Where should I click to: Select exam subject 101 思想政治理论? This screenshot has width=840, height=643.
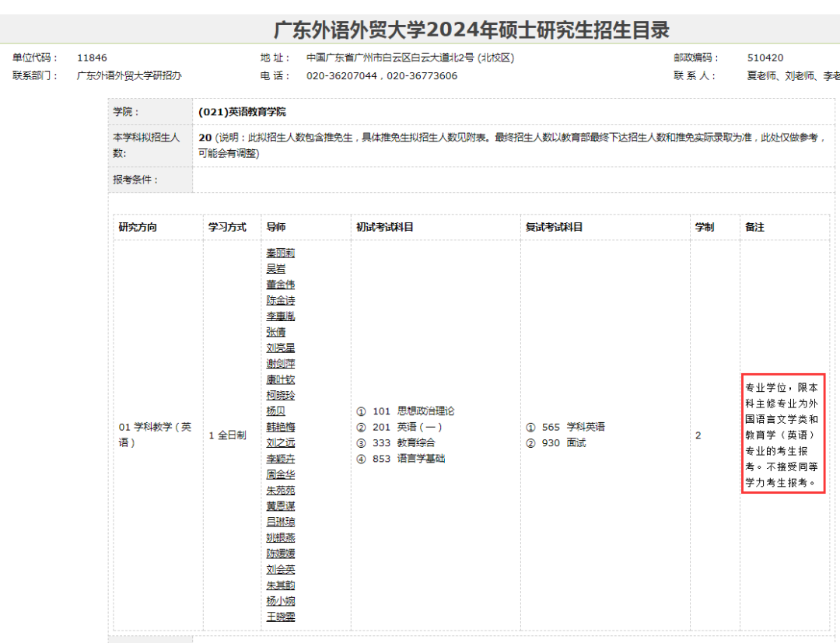pyautogui.click(x=414, y=411)
